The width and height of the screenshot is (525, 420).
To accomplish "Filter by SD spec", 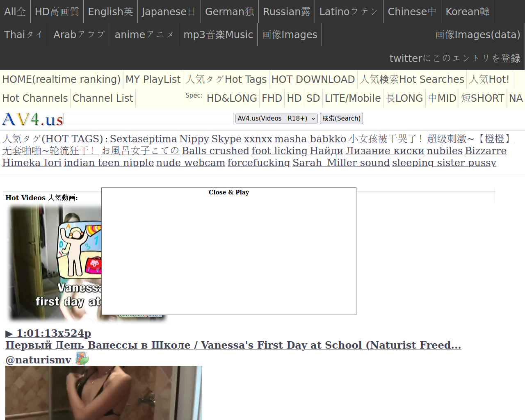I will pyautogui.click(x=313, y=98).
